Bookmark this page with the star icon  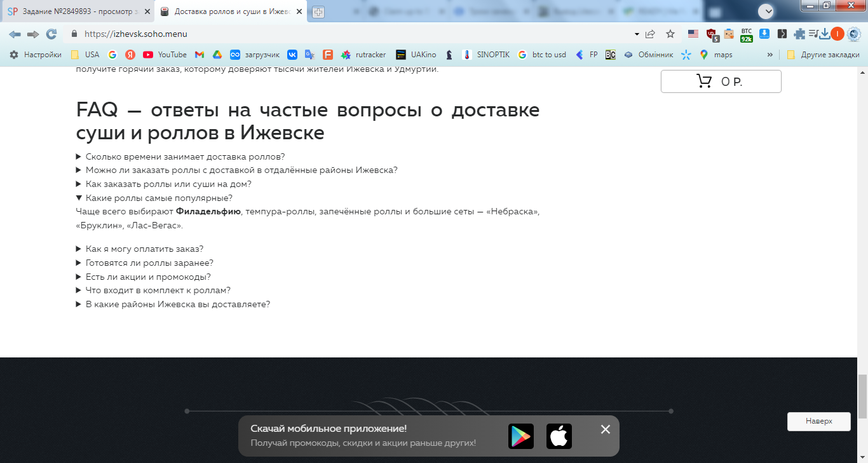(670, 34)
